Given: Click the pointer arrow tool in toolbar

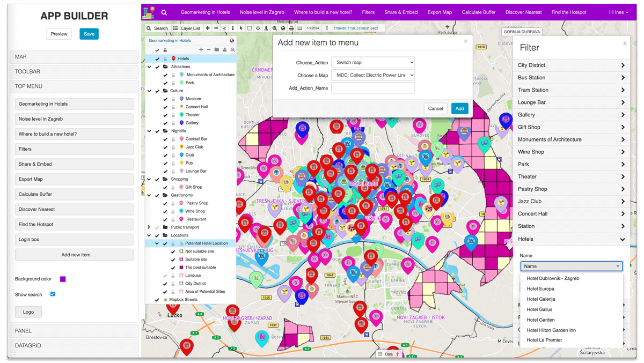Looking at the screenshot, I should pyautogui.click(x=241, y=28).
